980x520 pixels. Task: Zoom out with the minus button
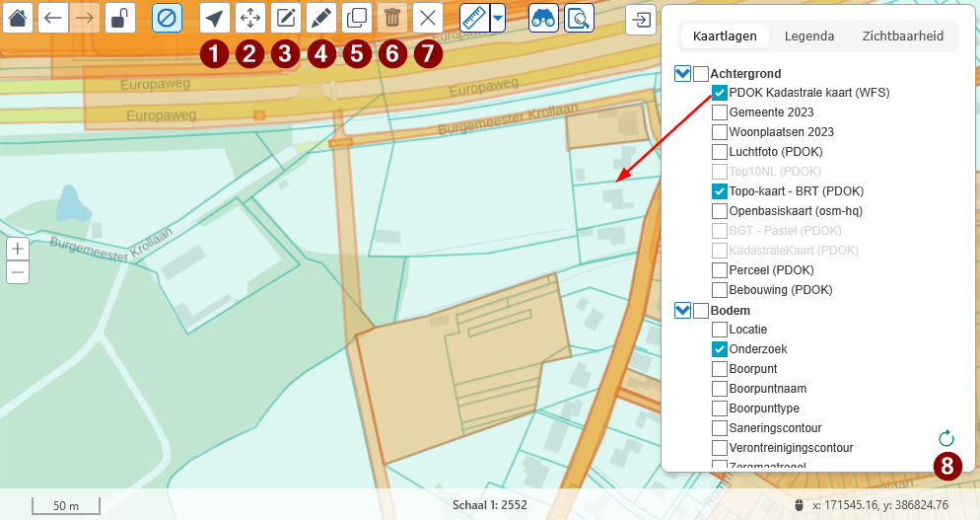[x=18, y=272]
